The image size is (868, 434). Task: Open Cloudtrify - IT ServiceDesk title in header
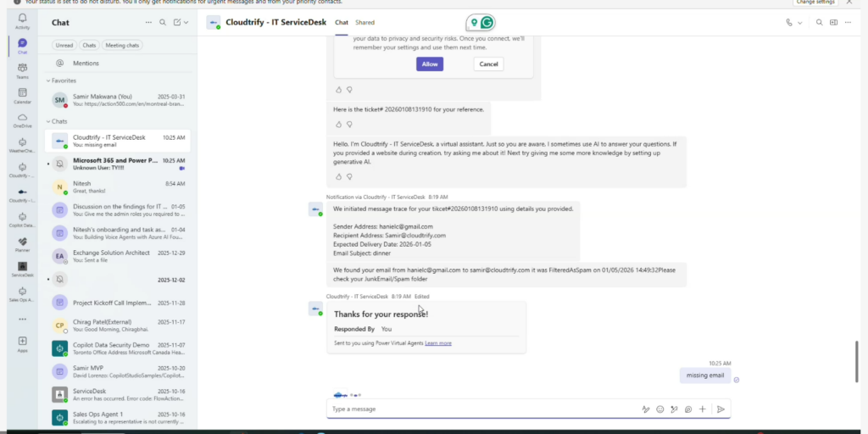(x=275, y=23)
